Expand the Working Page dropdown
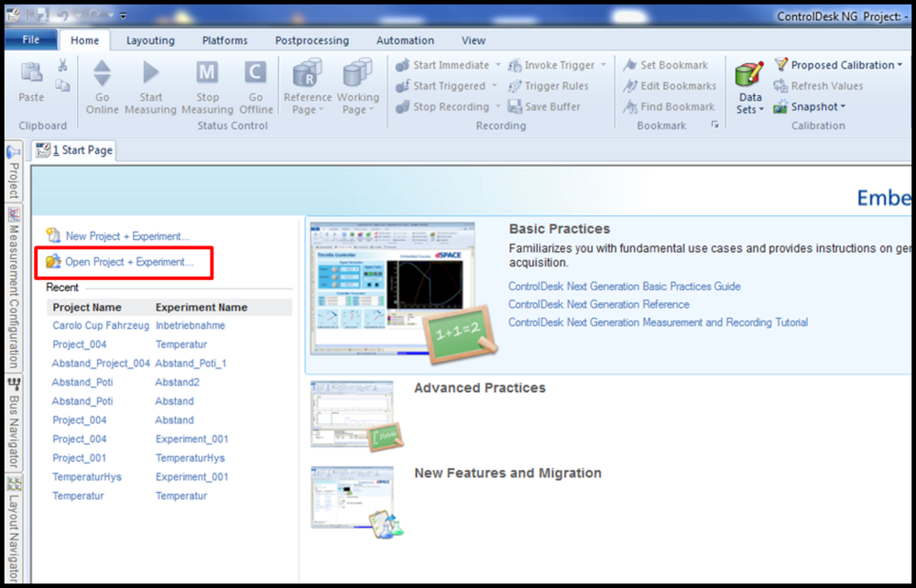The image size is (916, 588). [x=357, y=110]
